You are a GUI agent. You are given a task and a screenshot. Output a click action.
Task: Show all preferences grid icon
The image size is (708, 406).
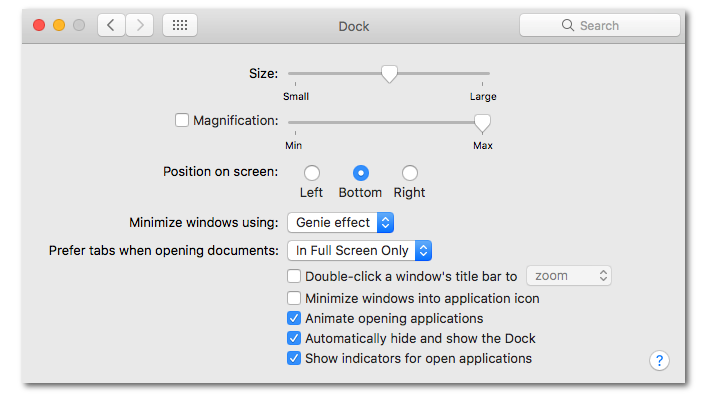[x=180, y=25]
